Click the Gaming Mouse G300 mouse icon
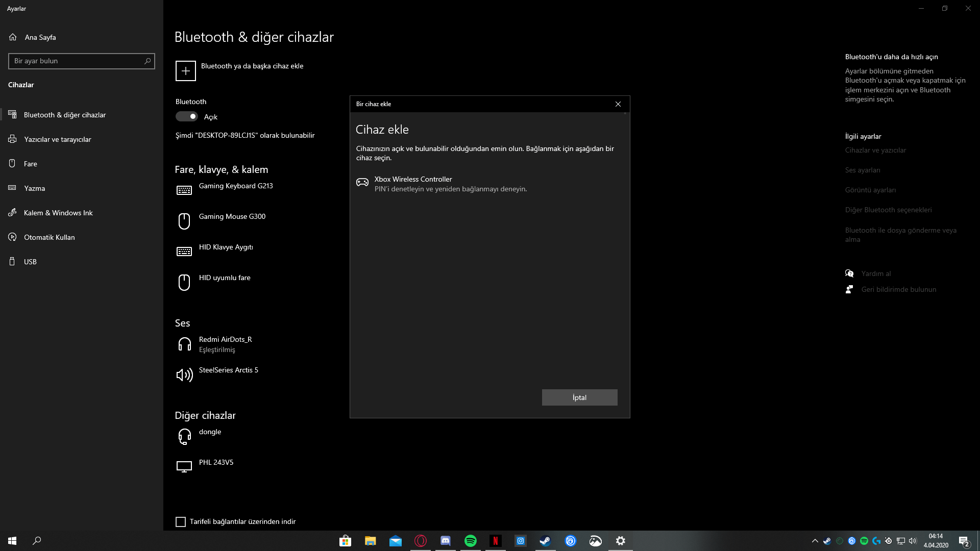The width and height of the screenshot is (980, 551). [184, 221]
